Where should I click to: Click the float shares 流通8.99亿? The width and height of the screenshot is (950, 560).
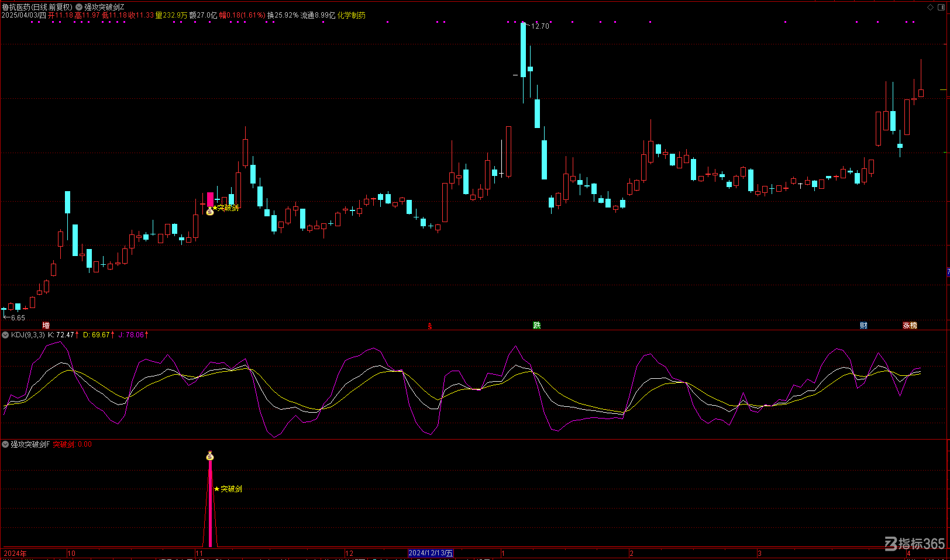click(318, 15)
